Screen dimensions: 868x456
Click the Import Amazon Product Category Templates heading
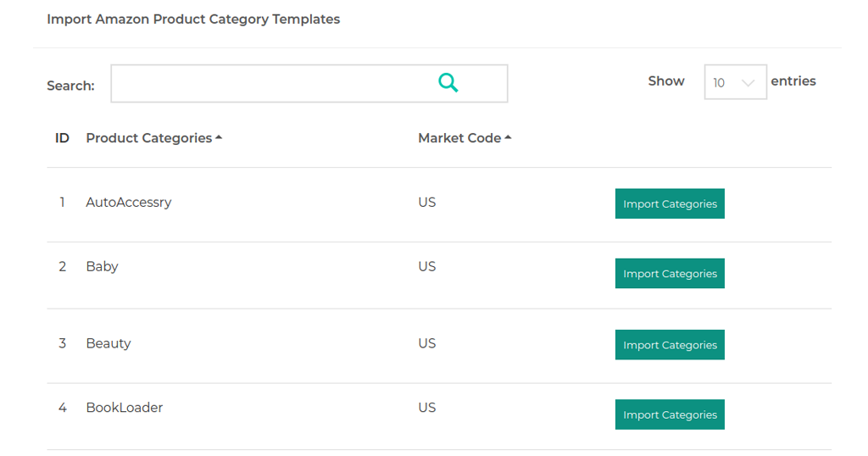point(193,19)
